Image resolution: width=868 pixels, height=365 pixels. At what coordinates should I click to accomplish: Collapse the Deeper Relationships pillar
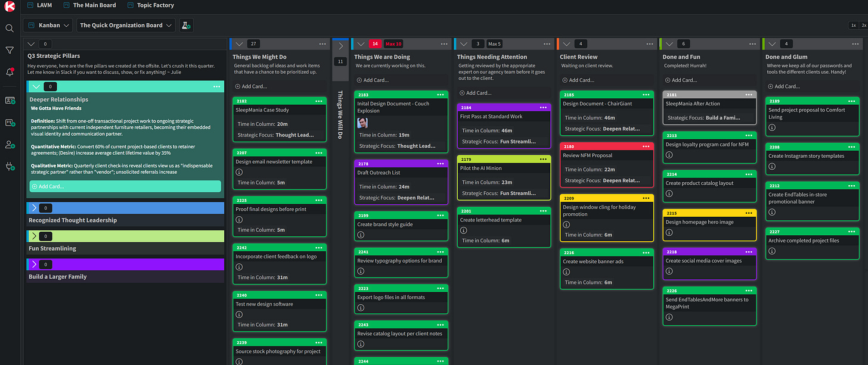click(35, 86)
